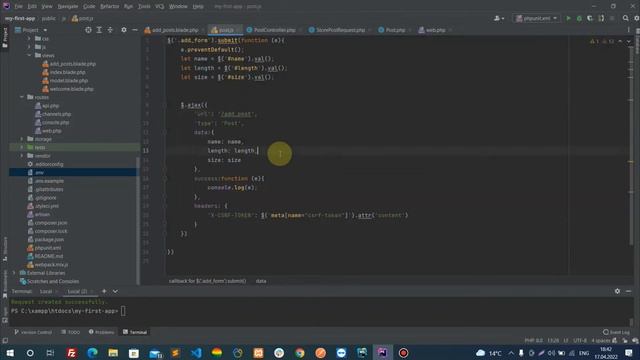Start debugging with the green bug icon
Viewport: 640px width, 360px height.
tap(579, 18)
